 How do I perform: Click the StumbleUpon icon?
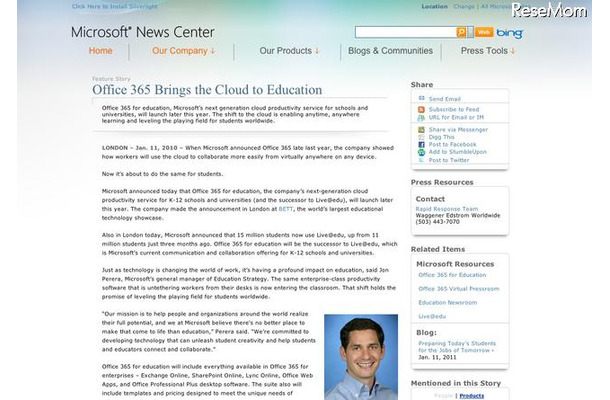[421, 152]
